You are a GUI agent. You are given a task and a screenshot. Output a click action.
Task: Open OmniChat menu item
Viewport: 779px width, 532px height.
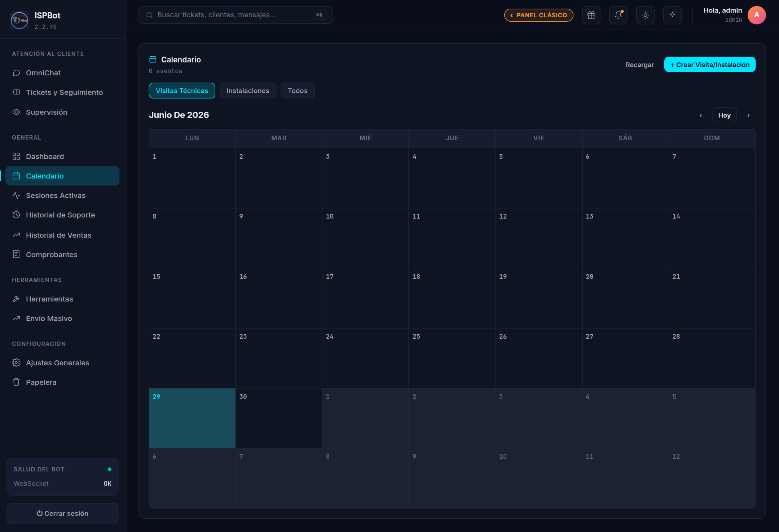coord(62,73)
